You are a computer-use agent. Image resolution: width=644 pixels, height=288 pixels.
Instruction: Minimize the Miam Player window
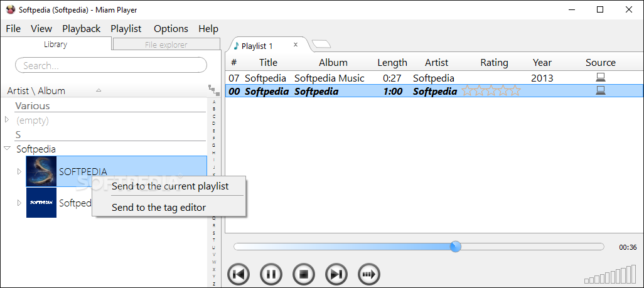pos(571,9)
